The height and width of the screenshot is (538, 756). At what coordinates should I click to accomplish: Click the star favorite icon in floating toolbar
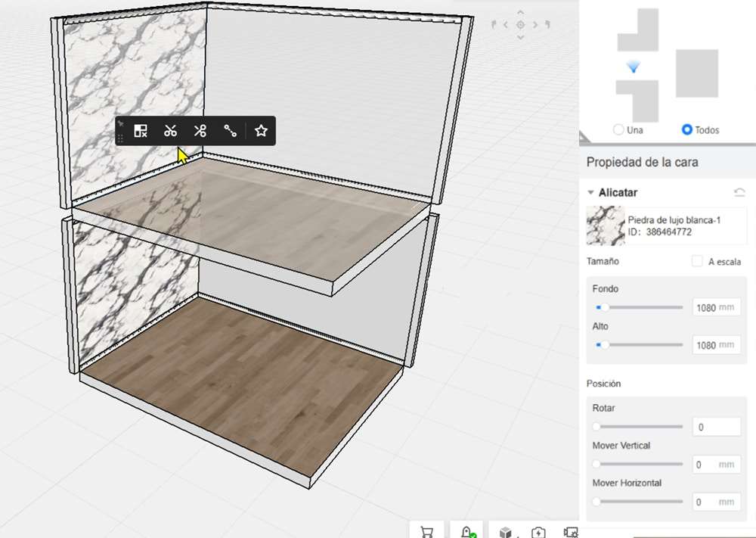pyautogui.click(x=261, y=130)
